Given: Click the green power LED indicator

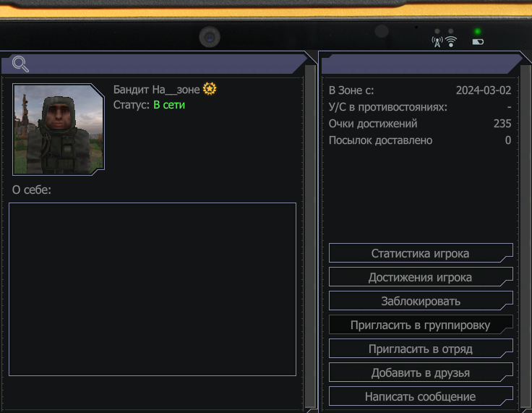Looking at the screenshot, I should click(x=477, y=32).
